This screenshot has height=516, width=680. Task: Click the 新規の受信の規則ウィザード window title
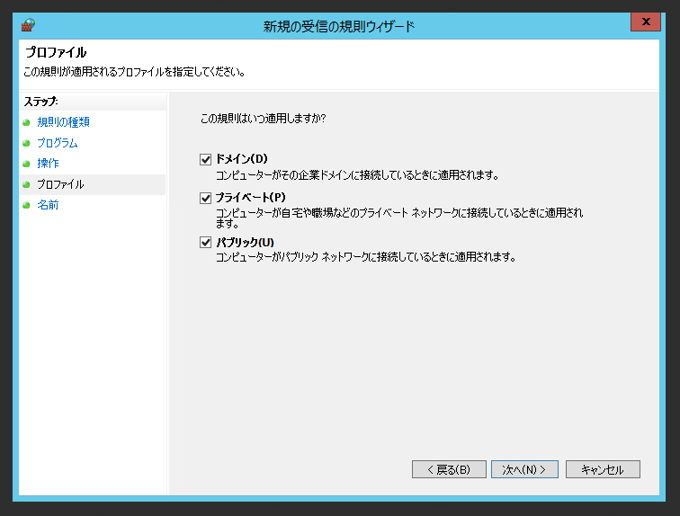click(339, 26)
